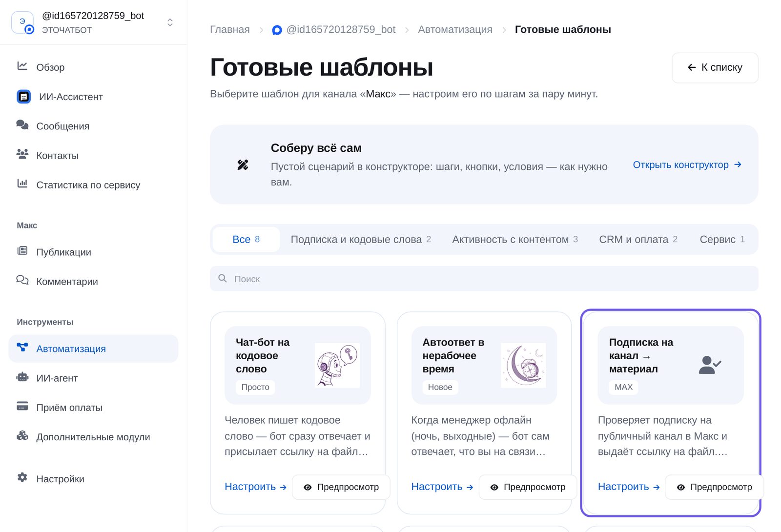
Task: Click the К списку back button
Action: 715,68
